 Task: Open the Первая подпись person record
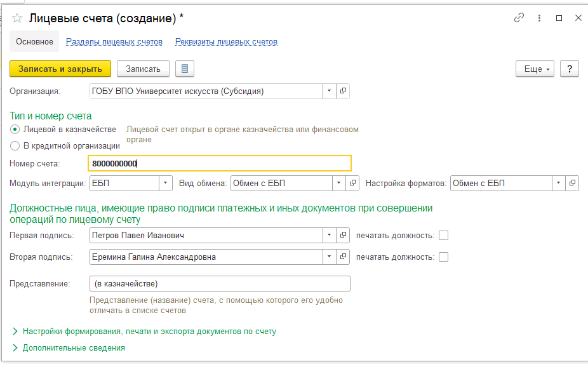343,235
